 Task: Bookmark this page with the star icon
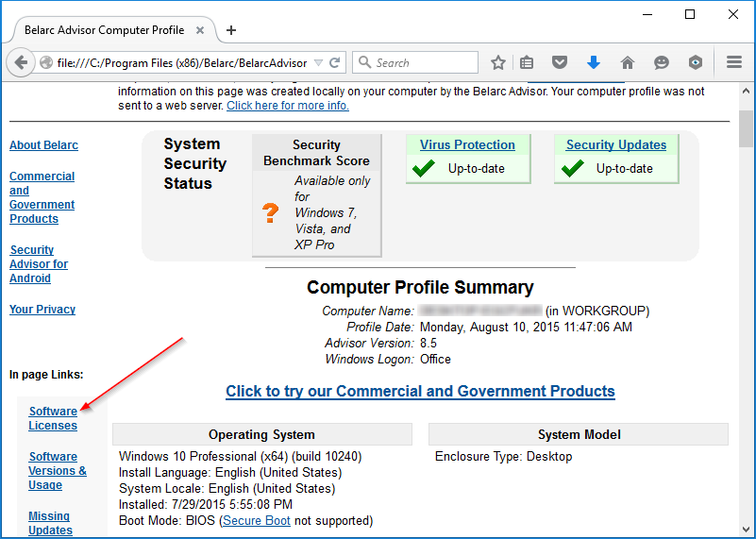498,63
